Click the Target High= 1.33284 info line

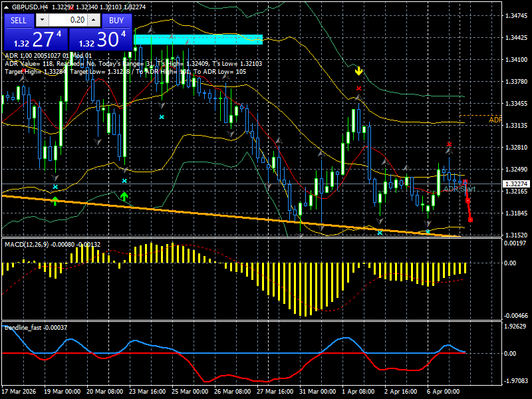(x=125, y=72)
